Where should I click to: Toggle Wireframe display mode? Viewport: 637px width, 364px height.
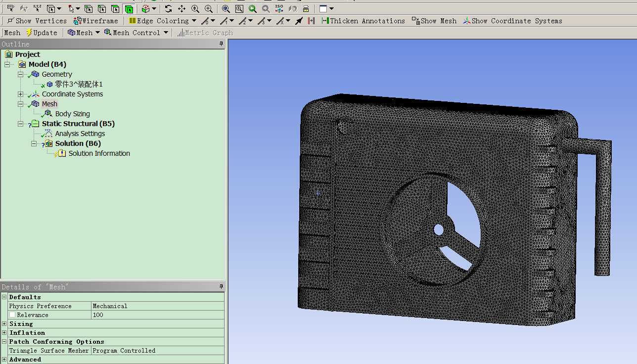96,21
